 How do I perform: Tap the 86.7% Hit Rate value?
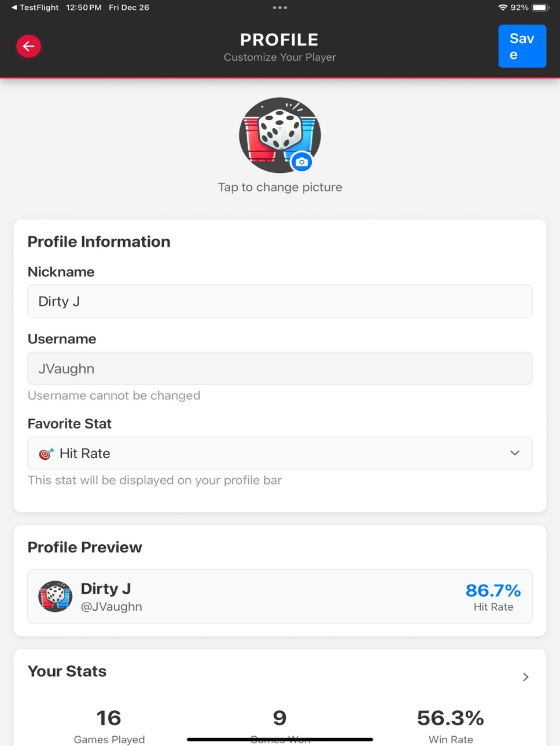click(x=493, y=590)
